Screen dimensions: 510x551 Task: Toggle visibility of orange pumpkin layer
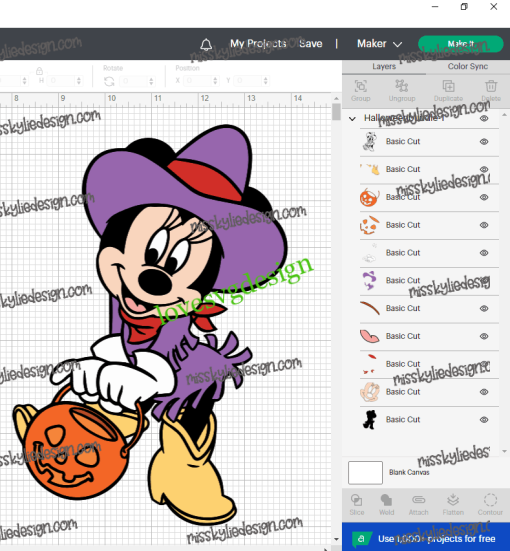point(484,197)
